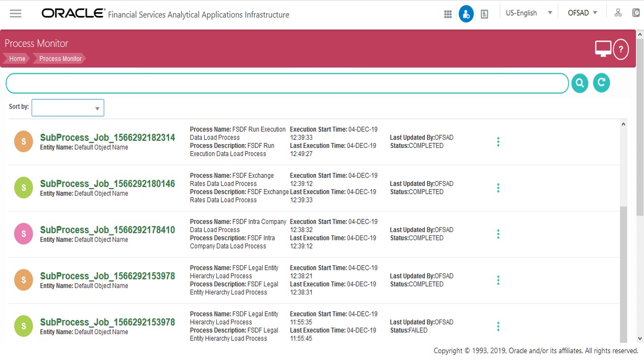Open options menu for SubProcess_Job_1566292182314
The image size is (644, 363).
[x=498, y=141]
